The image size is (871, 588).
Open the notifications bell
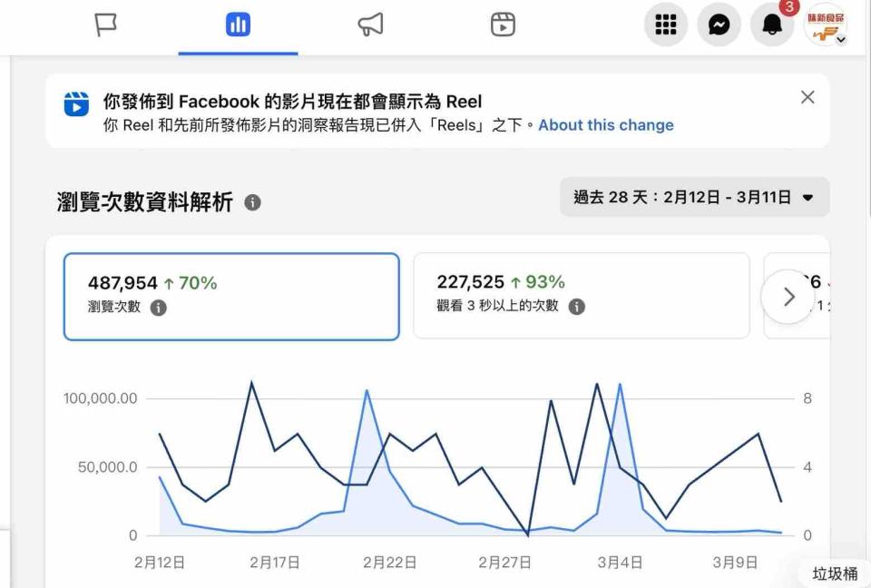(x=772, y=25)
